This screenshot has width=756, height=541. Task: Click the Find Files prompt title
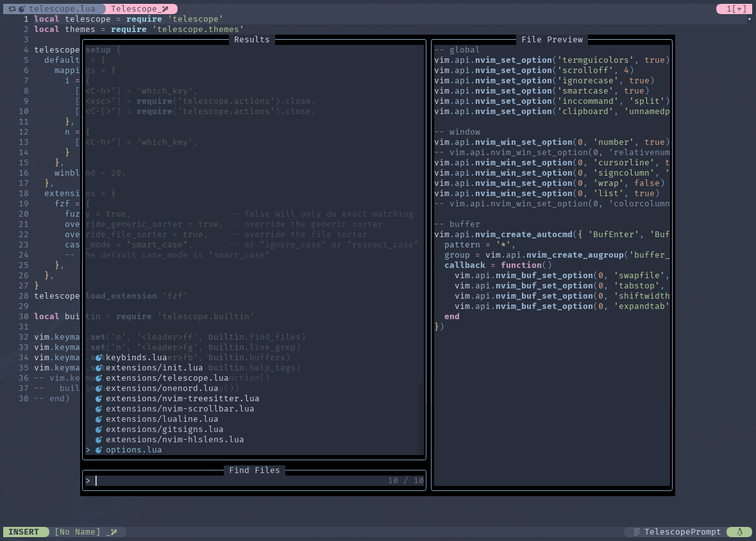[x=254, y=470]
